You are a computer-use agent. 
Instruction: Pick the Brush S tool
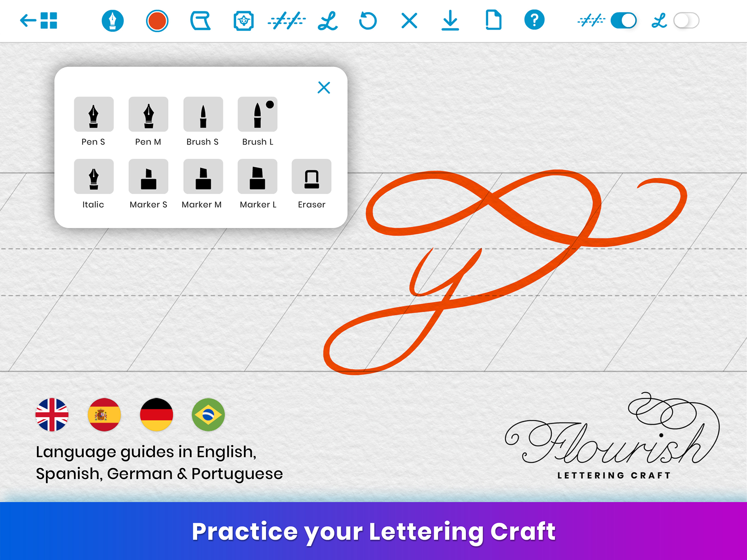click(x=203, y=114)
